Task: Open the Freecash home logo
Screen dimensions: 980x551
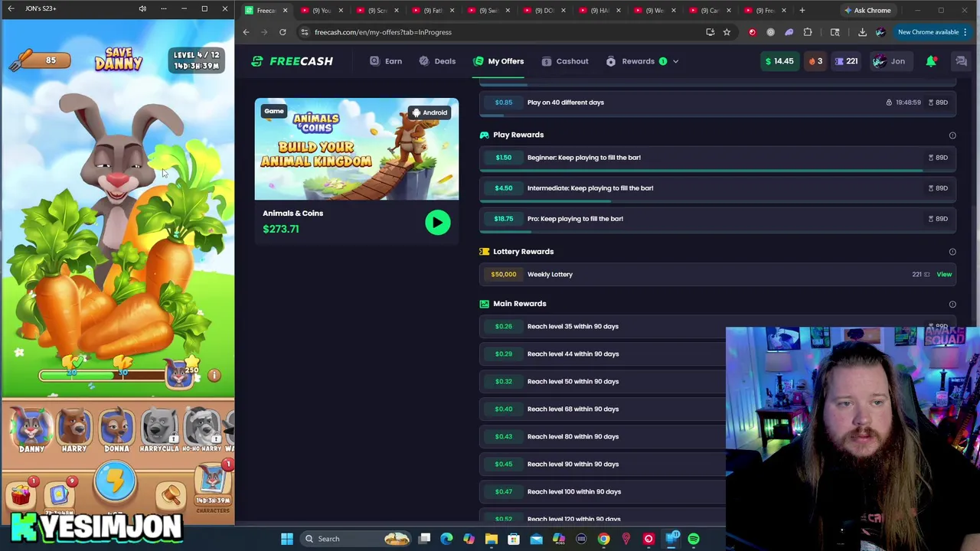Action: [x=293, y=61]
